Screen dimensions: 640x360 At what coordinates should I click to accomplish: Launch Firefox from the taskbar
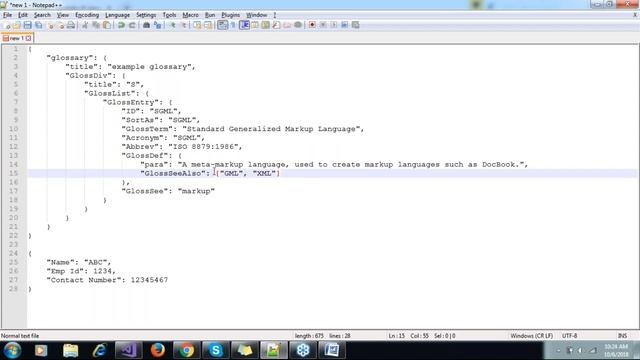[x=158, y=350]
